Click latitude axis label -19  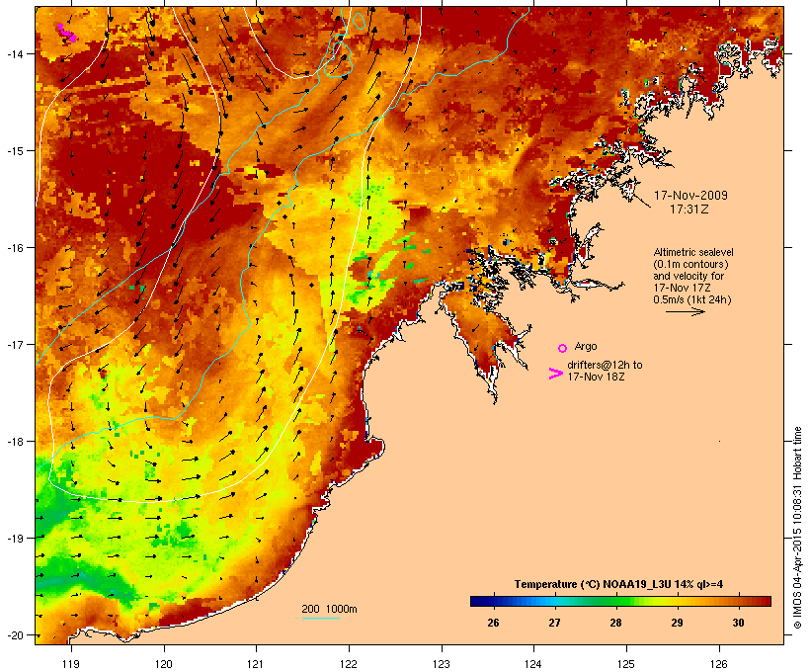(15, 539)
